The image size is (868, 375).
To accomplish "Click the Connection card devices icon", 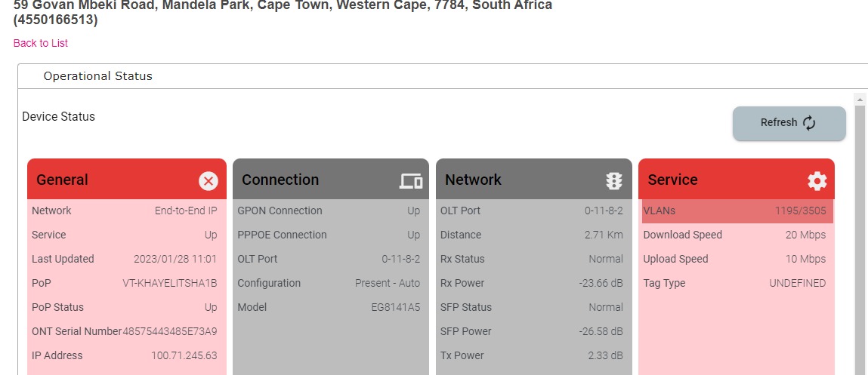I will 411,180.
